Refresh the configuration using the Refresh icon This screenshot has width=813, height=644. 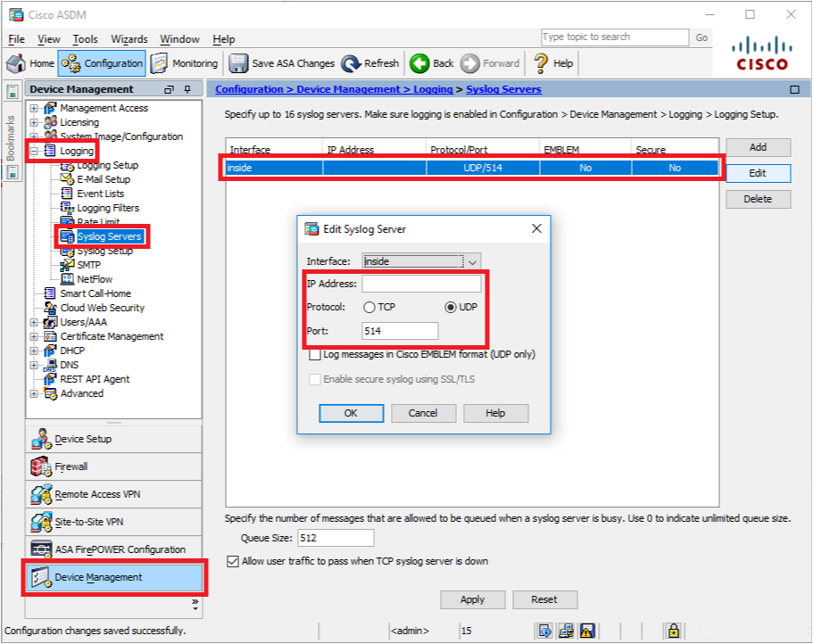351,63
